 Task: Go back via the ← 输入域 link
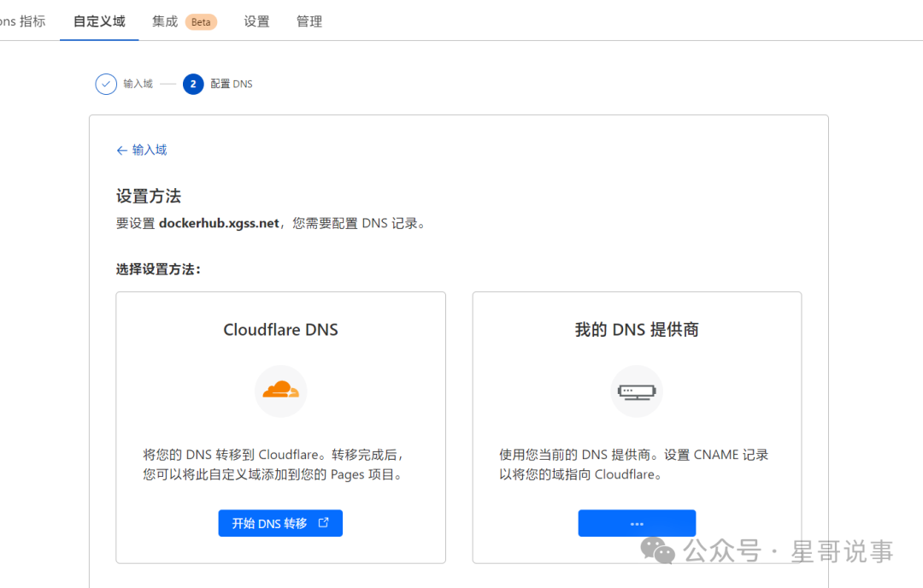[x=141, y=150]
